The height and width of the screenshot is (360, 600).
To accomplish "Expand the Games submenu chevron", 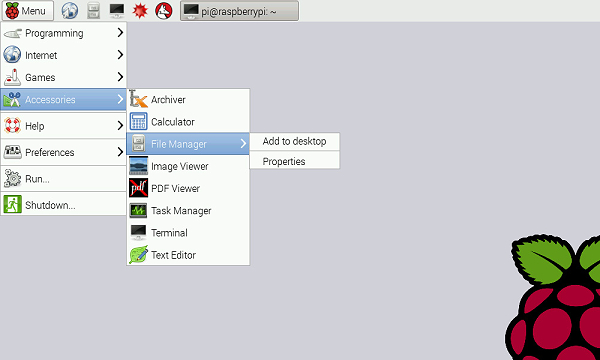I will tap(120, 77).
